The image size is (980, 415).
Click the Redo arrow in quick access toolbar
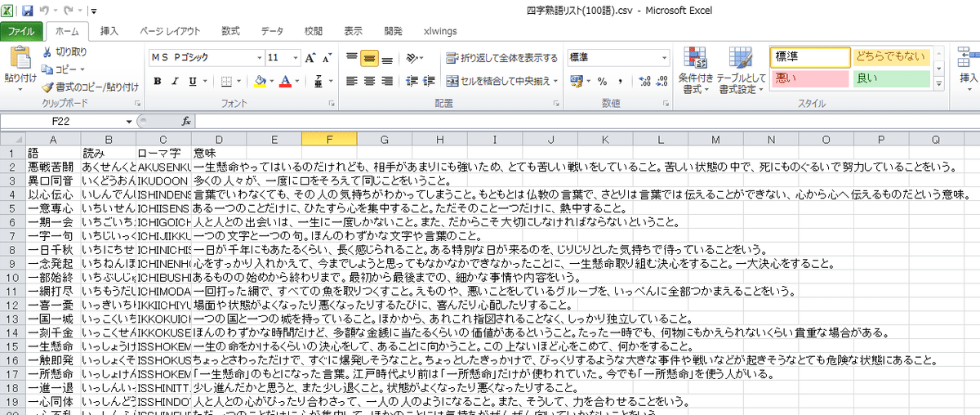coord(68,11)
